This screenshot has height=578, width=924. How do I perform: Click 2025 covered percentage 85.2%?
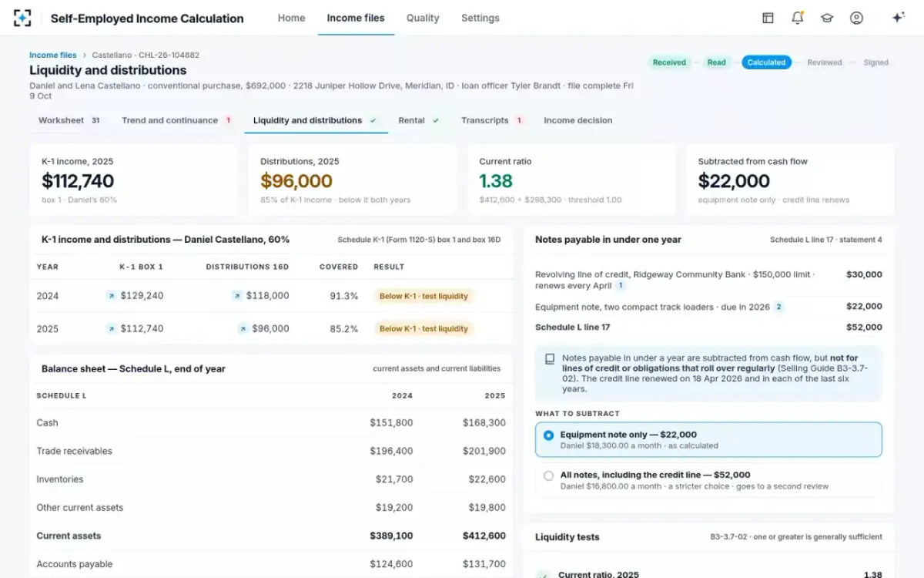pyautogui.click(x=344, y=329)
